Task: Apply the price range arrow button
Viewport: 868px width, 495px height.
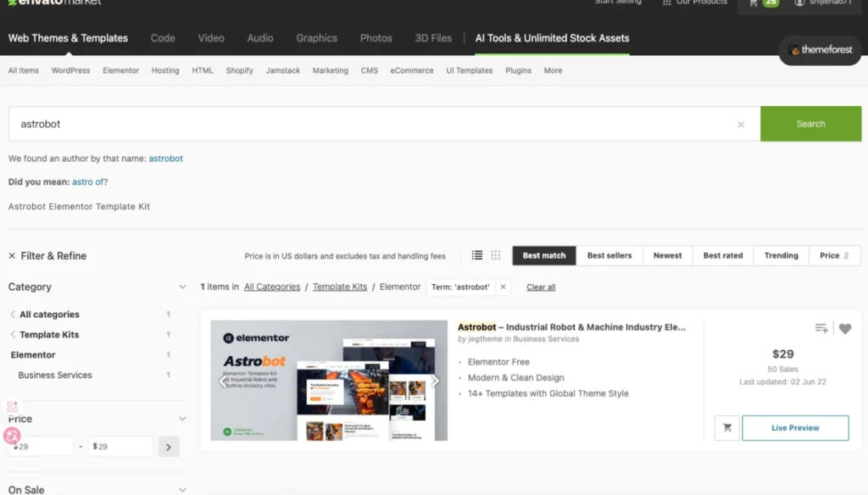Action: 169,447
